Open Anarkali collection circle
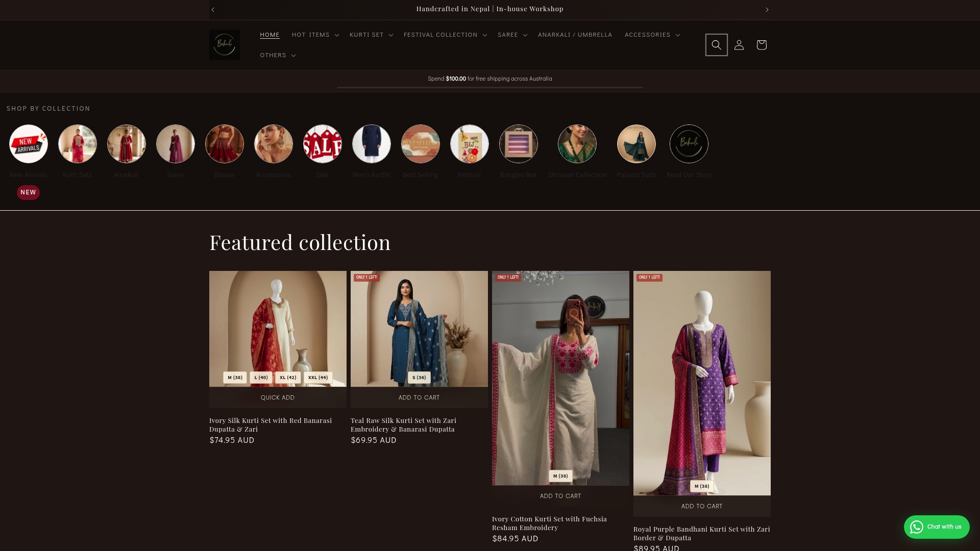This screenshot has height=551, width=980. pos(127,144)
